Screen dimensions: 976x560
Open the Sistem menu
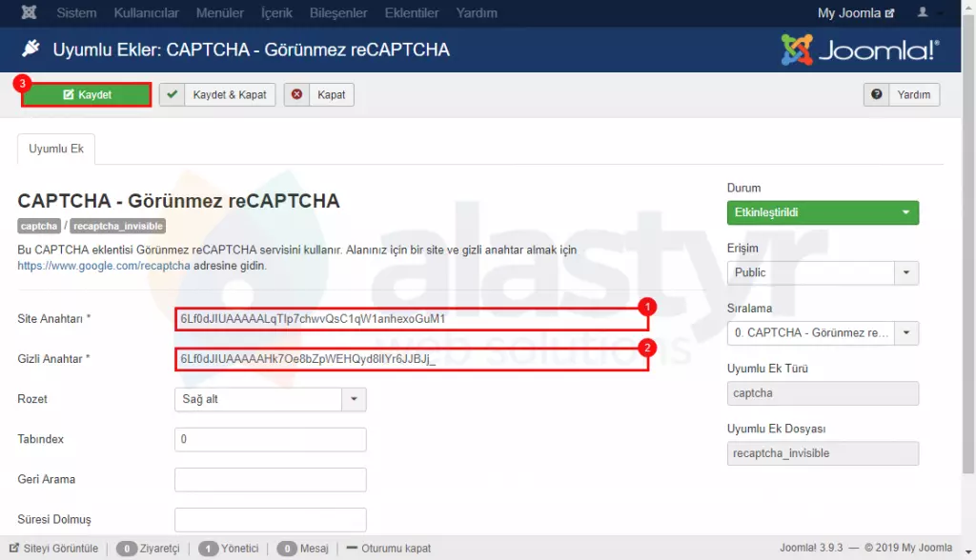pos(76,13)
